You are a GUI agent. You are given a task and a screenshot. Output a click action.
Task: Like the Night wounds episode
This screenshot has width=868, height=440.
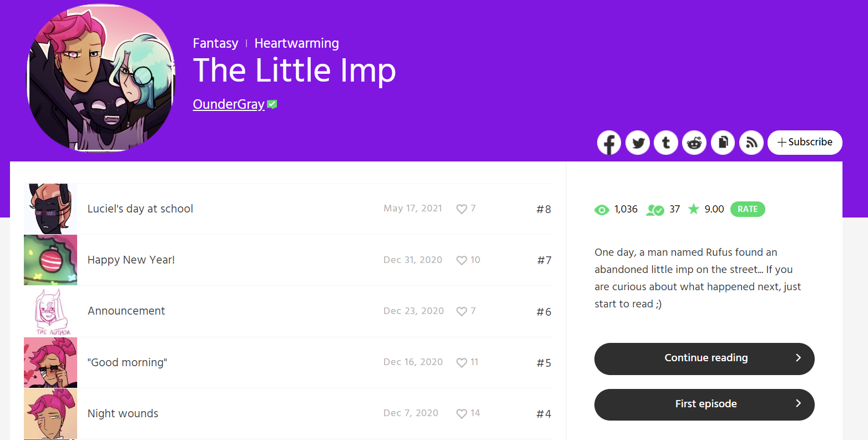(461, 413)
